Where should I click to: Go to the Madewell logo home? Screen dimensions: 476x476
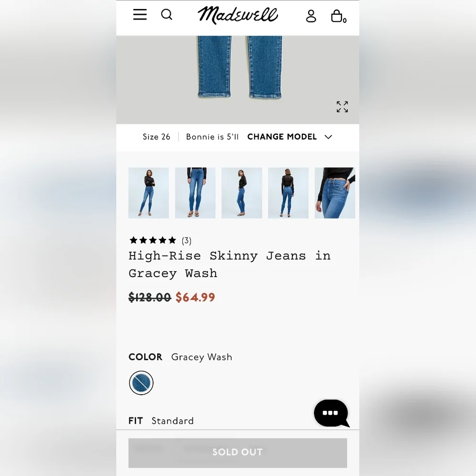pyautogui.click(x=238, y=15)
